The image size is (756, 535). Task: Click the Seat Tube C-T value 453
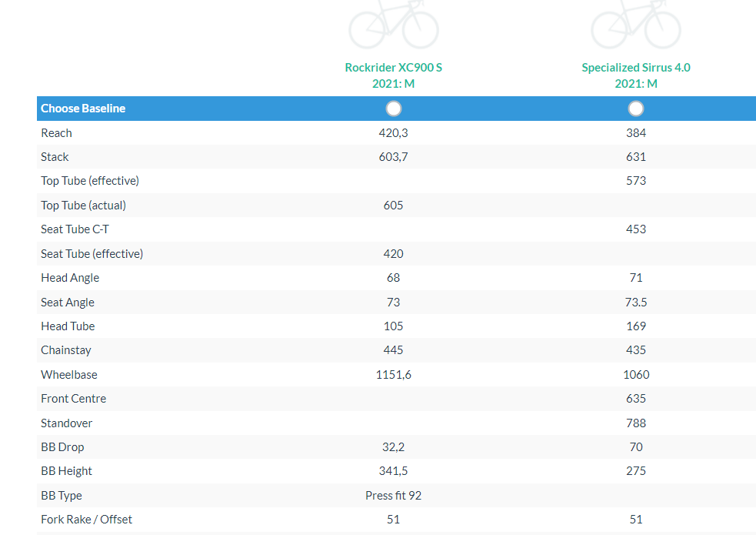point(636,229)
